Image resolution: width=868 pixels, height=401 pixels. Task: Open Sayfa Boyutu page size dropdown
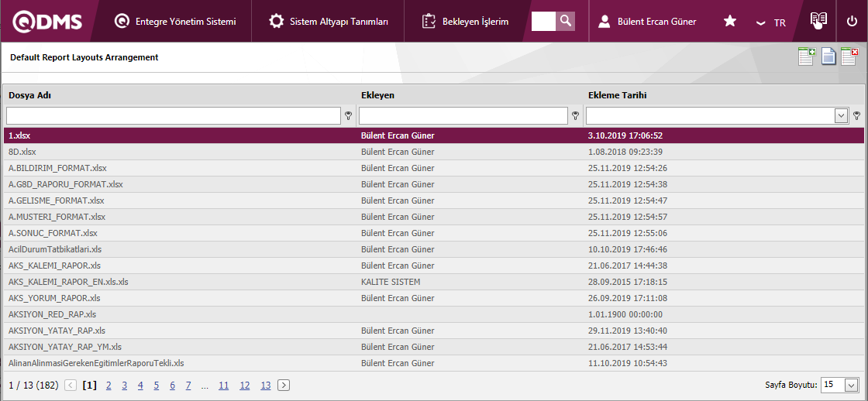(851, 385)
